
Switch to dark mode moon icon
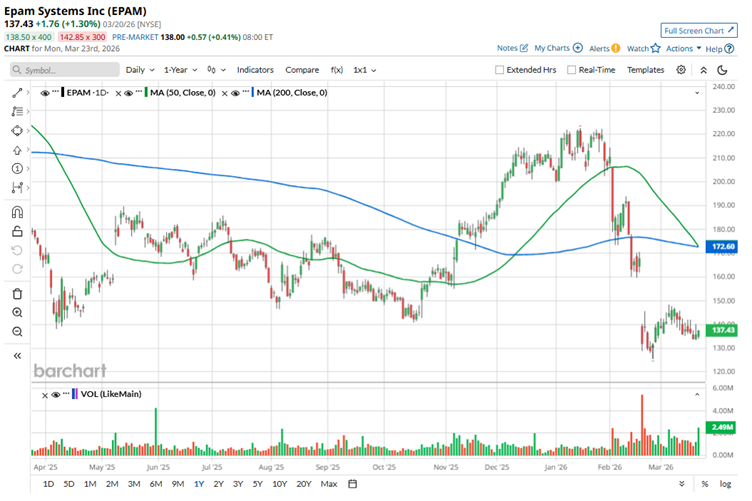722,70
